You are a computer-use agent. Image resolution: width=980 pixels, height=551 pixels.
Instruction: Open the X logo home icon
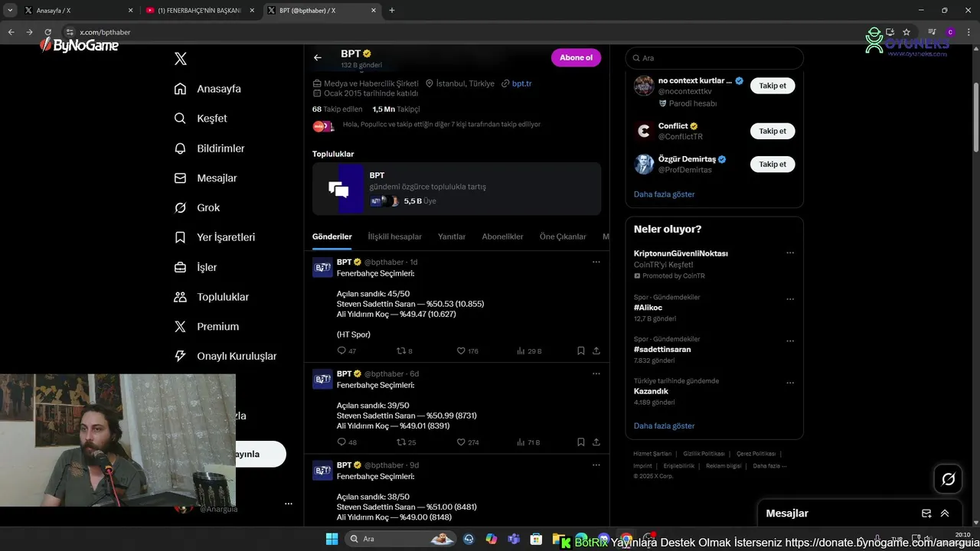[x=181, y=59]
